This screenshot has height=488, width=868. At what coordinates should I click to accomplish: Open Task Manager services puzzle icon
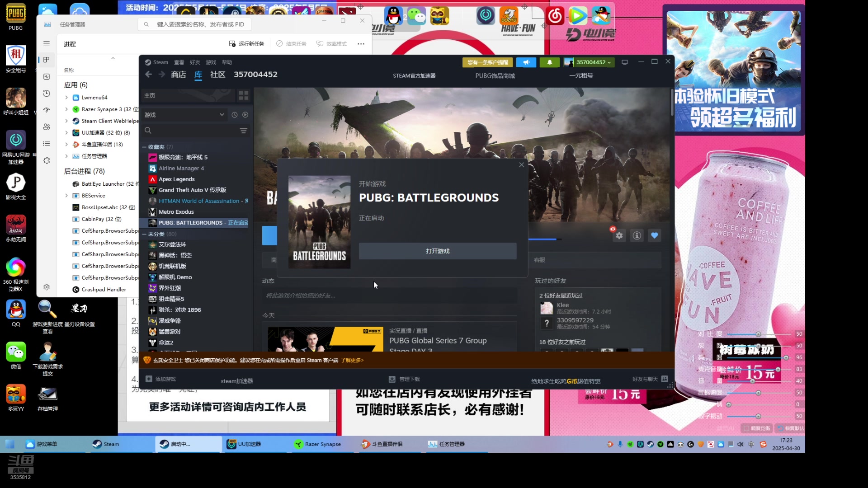point(47,160)
